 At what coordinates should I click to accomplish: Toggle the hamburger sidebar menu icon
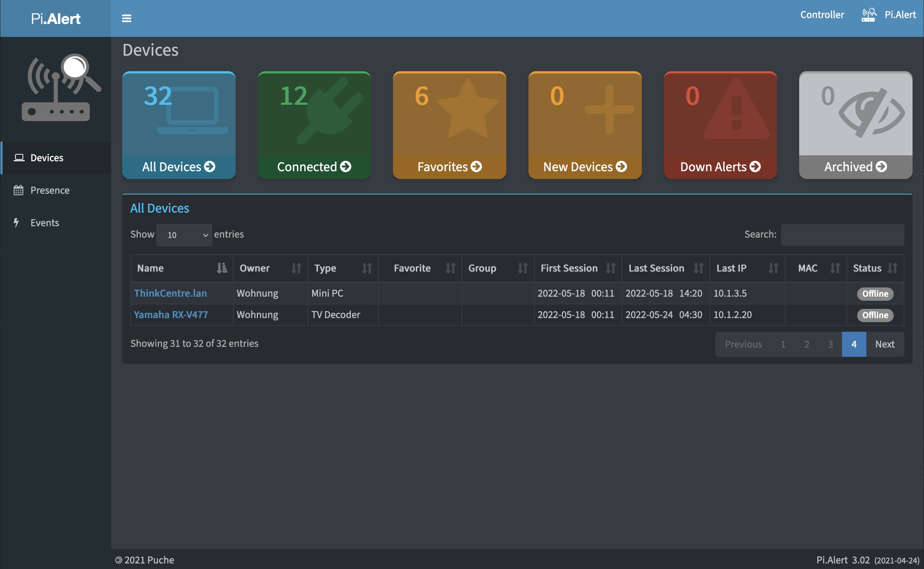127,18
